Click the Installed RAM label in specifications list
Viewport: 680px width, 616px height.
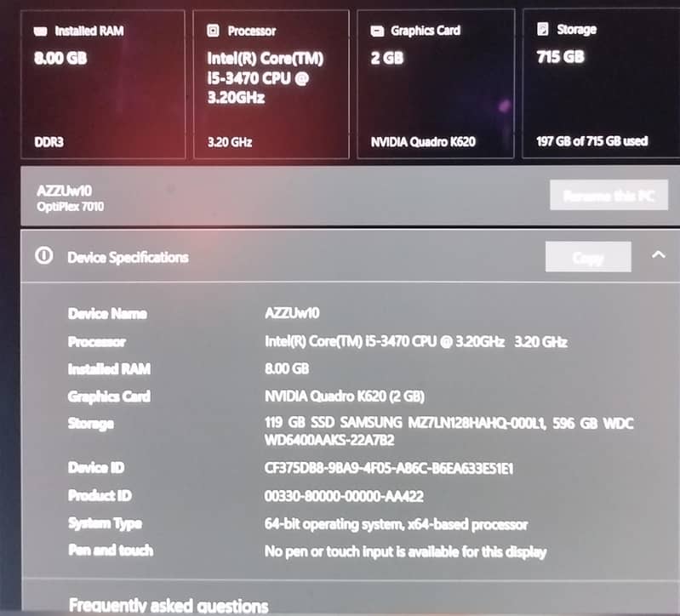(x=109, y=369)
